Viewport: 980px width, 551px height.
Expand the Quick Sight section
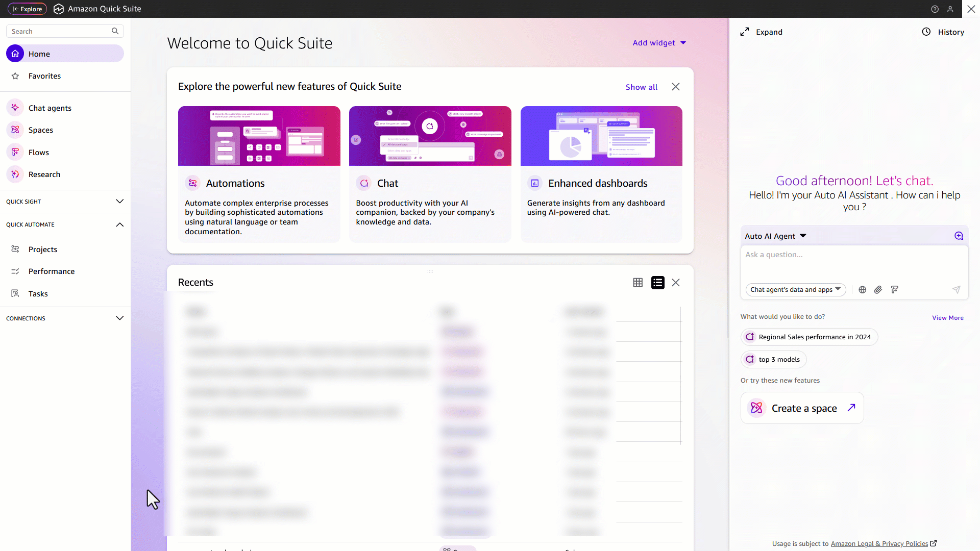119,202
